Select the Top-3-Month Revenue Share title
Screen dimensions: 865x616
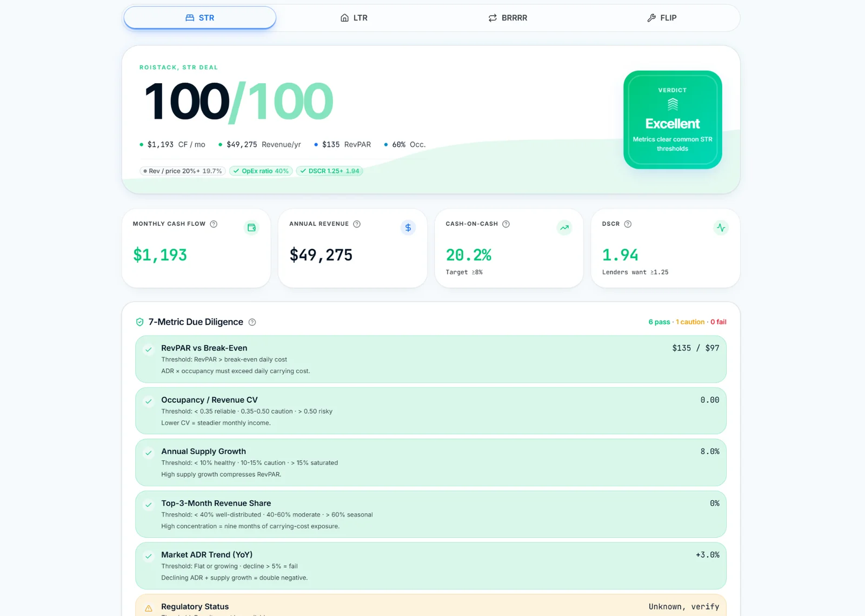216,503
